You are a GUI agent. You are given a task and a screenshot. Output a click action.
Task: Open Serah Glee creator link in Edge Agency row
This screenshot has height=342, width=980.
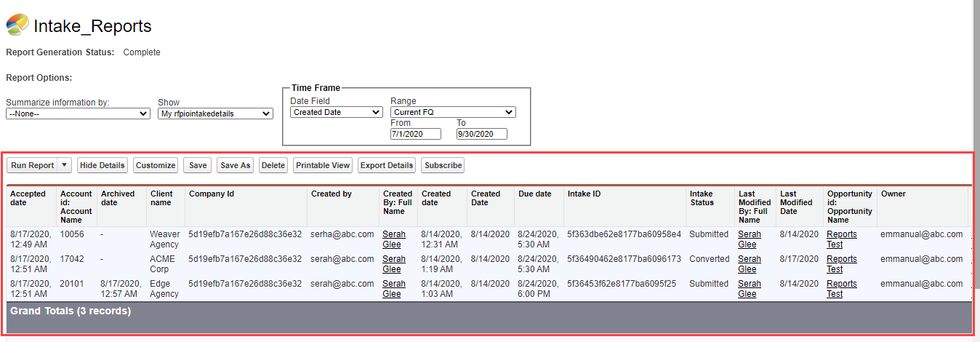click(393, 289)
